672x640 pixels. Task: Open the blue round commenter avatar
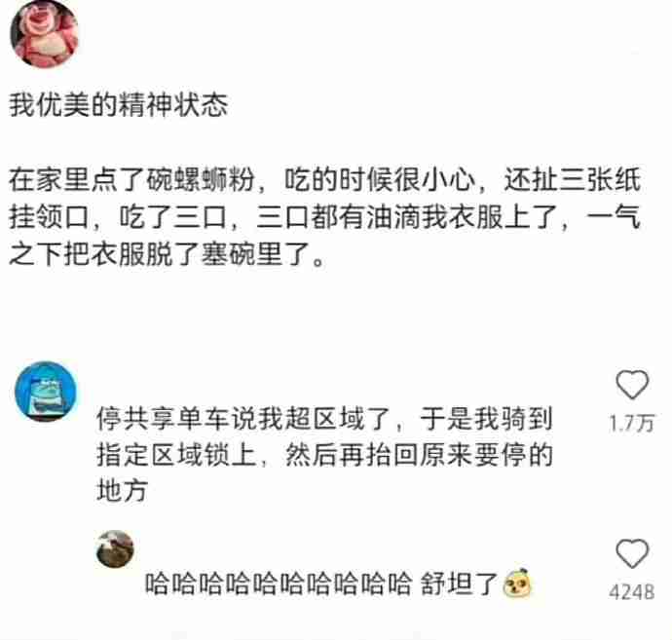click(x=46, y=392)
